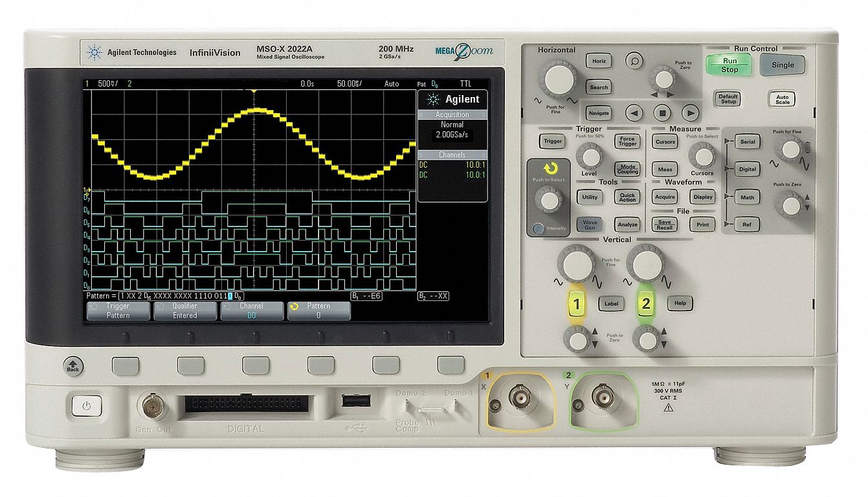Screen dimensions: 868x497
Task: Push channel 1 vertical scale knob
Action: [x=577, y=265]
